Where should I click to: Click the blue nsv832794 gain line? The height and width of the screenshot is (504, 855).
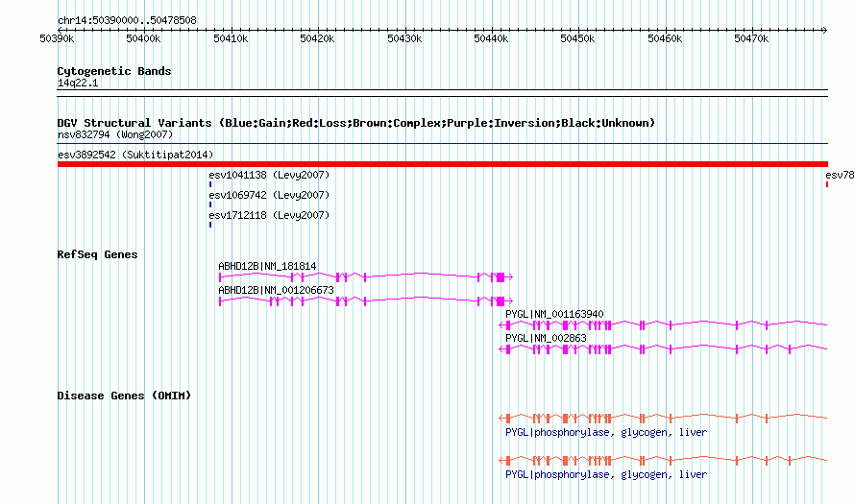click(x=442, y=144)
